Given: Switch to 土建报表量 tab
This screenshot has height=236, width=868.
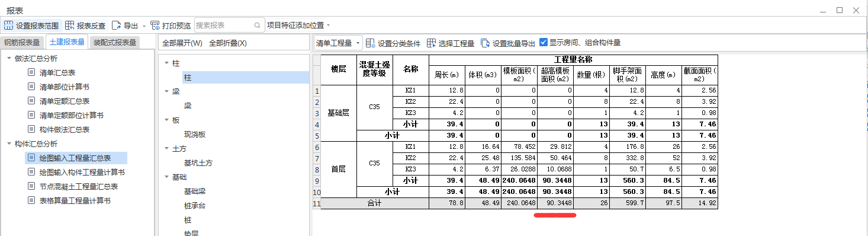Looking at the screenshot, I should tap(67, 42).
